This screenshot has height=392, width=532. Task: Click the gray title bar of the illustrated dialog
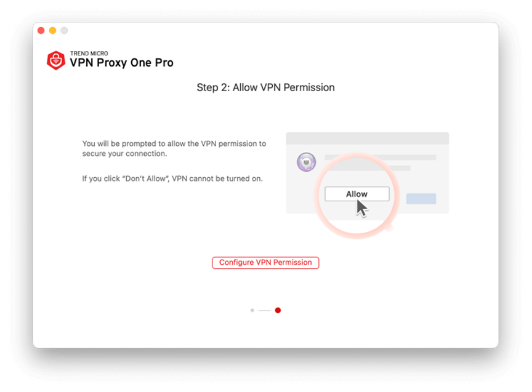click(x=368, y=138)
